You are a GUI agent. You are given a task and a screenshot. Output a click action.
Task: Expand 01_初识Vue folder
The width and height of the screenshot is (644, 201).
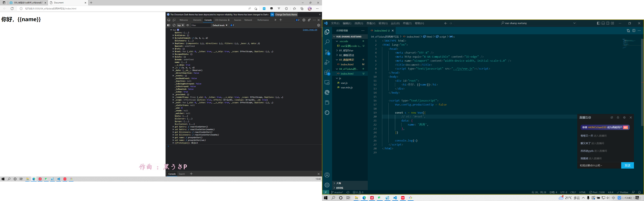(350, 50)
